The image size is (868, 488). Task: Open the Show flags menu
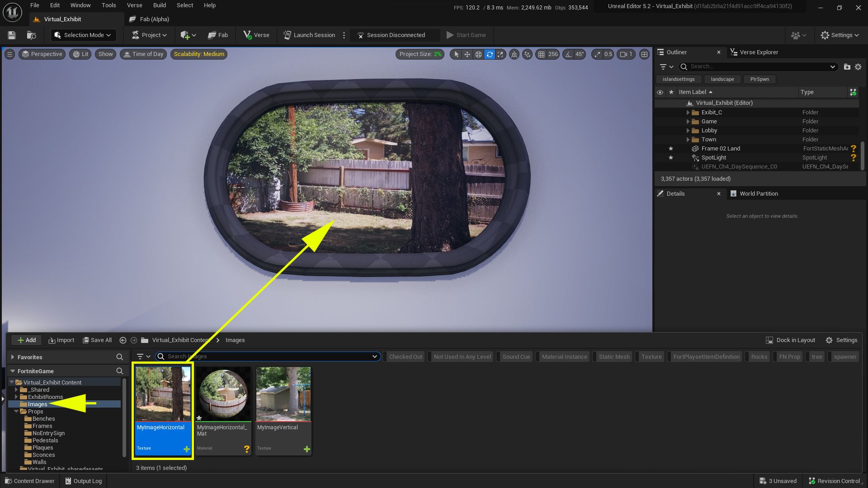[x=105, y=54]
